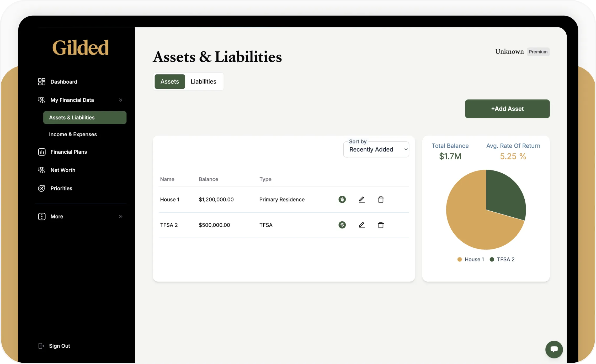Viewport: 596px width, 364px height.
Task: Click the delete trash icon for House 1
Action: coord(381,199)
